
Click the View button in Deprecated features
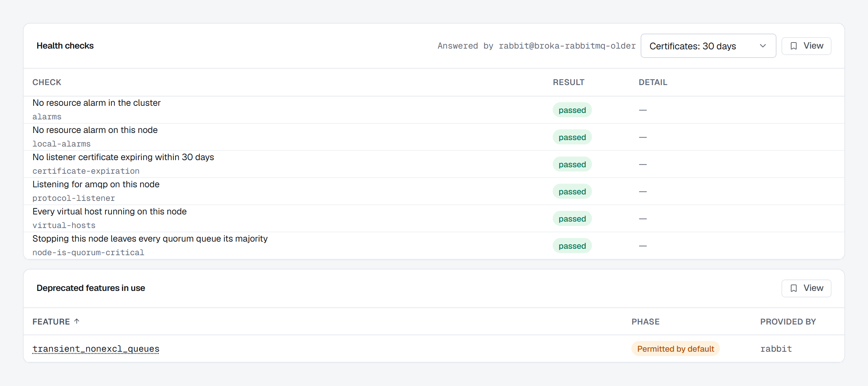806,288
